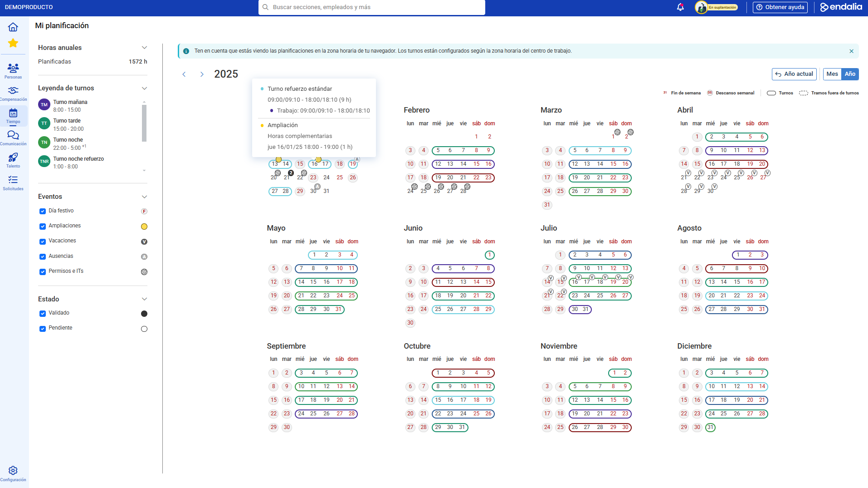Open the Home icon in the sidebar

(x=13, y=27)
